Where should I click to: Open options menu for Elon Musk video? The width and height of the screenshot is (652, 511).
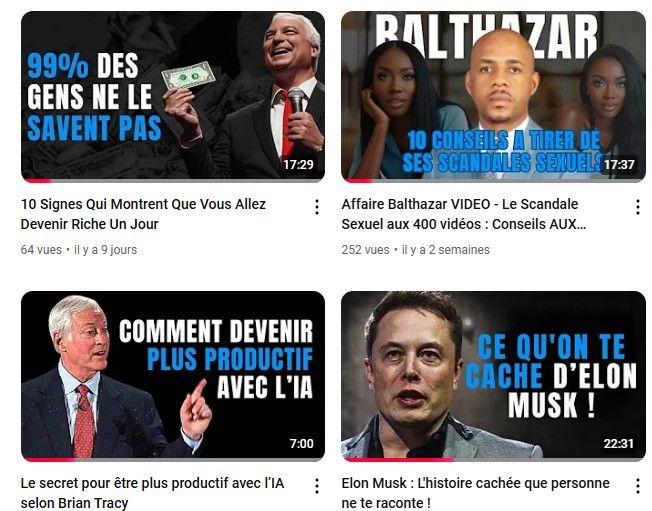(x=637, y=486)
